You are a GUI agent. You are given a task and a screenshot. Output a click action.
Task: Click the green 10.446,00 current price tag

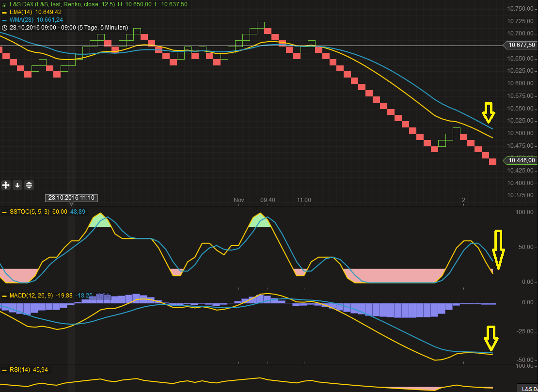[x=521, y=160]
